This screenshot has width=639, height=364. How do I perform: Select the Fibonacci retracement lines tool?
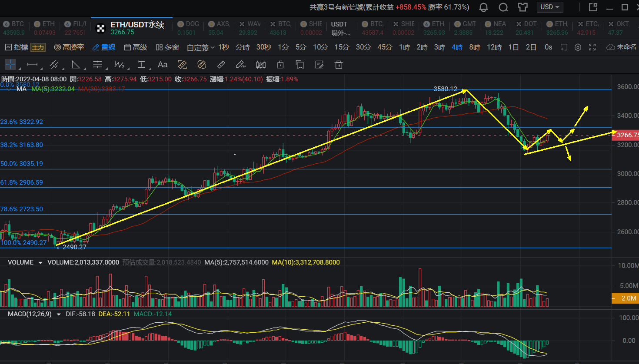tap(97, 65)
